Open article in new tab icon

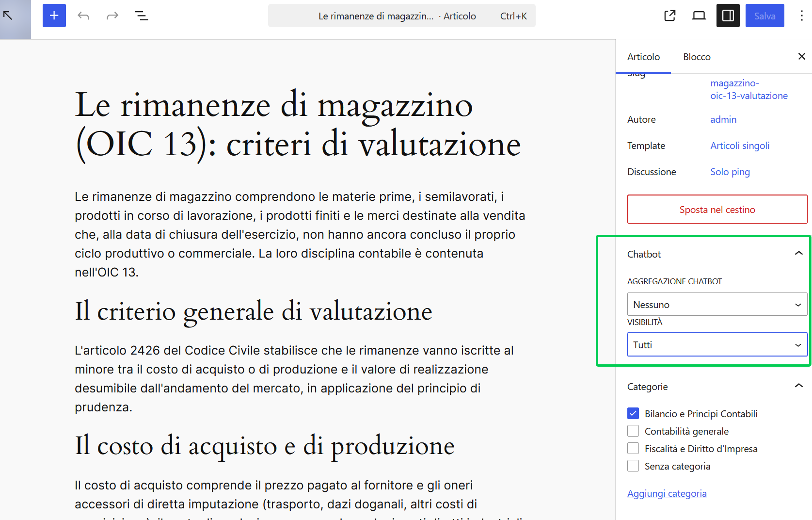click(x=670, y=16)
